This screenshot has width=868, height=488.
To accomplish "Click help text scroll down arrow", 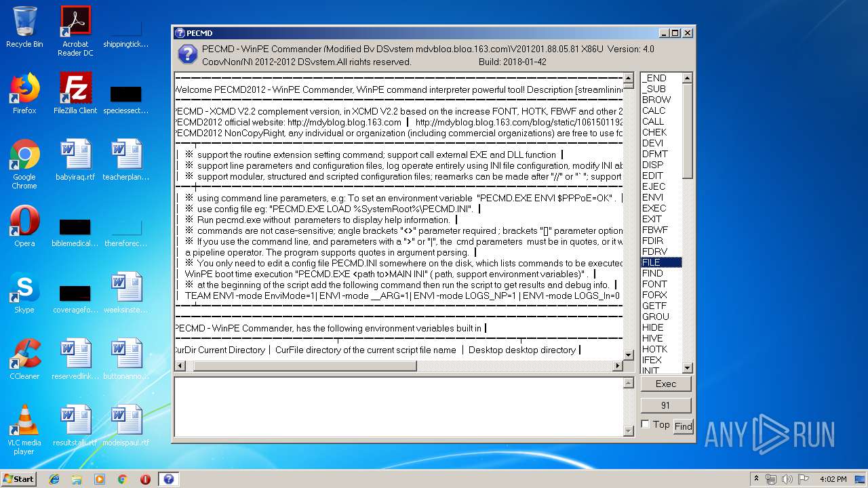I will point(628,355).
